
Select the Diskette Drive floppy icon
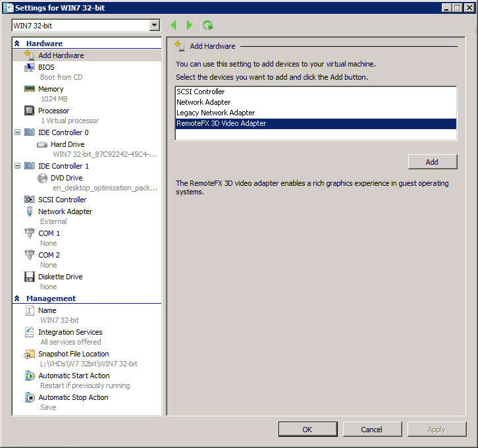29,277
